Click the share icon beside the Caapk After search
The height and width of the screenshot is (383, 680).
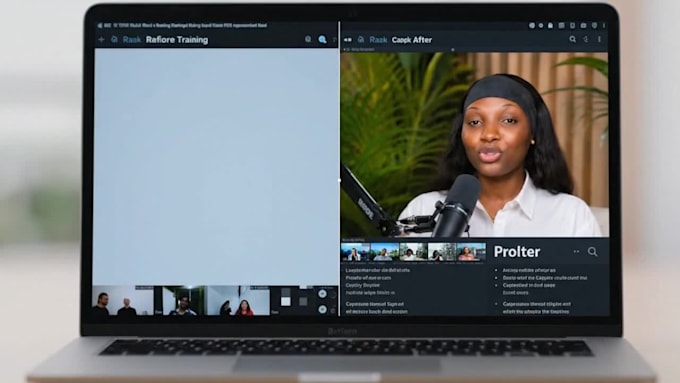tap(585, 39)
